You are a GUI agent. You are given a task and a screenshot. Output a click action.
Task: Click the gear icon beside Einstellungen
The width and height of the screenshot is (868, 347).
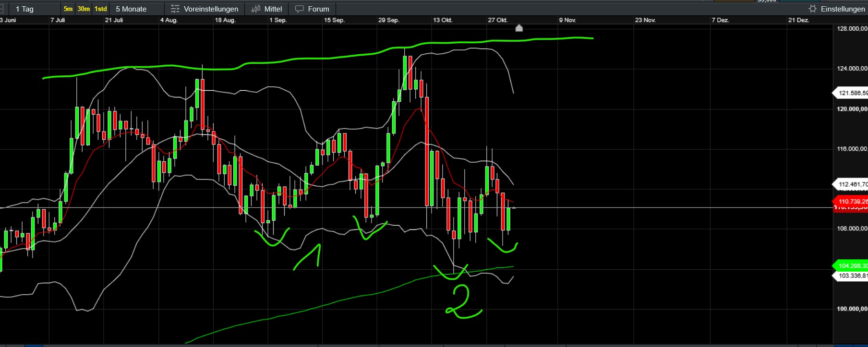(x=812, y=9)
